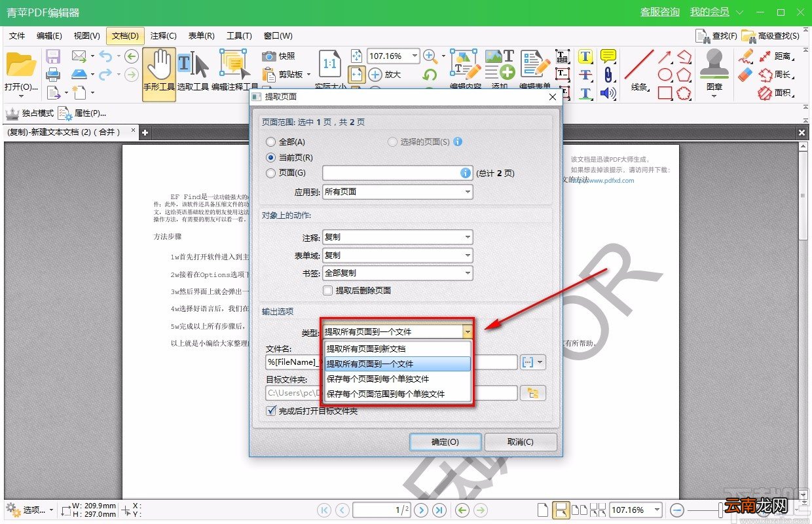Go to the next page in the bottom bar

click(x=421, y=510)
